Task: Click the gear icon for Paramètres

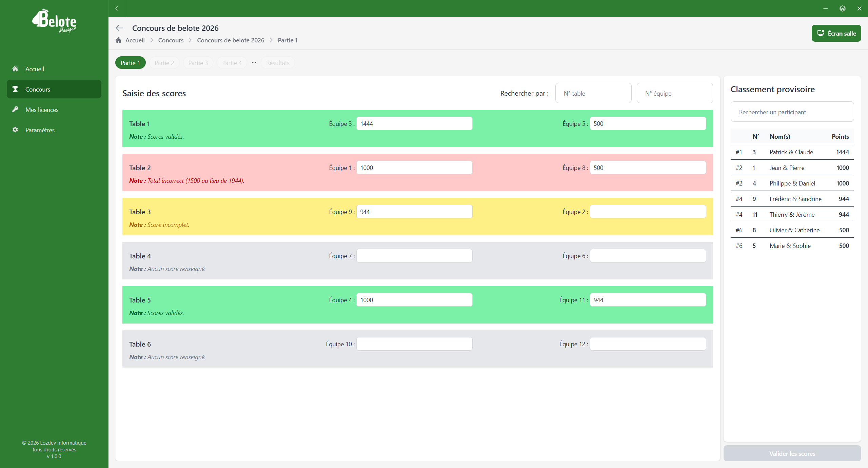Action: [x=15, y=130]
